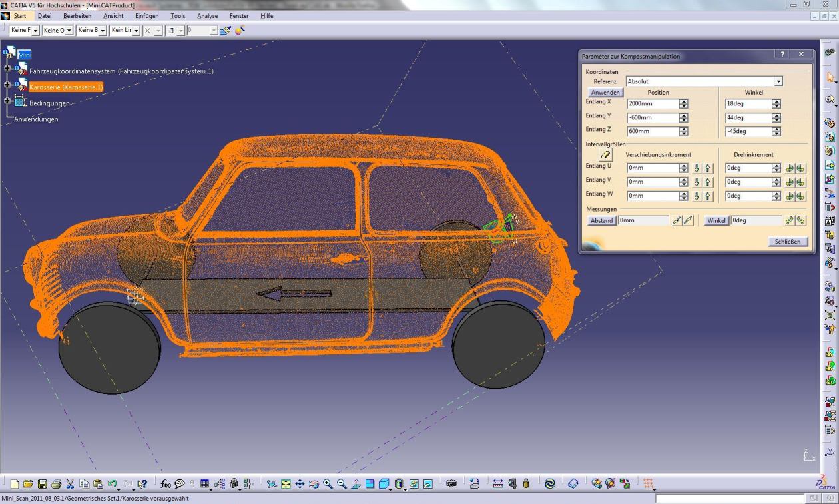Click the Entlang Z angle field
Viewport: 839px width, 504px height.
748,132
